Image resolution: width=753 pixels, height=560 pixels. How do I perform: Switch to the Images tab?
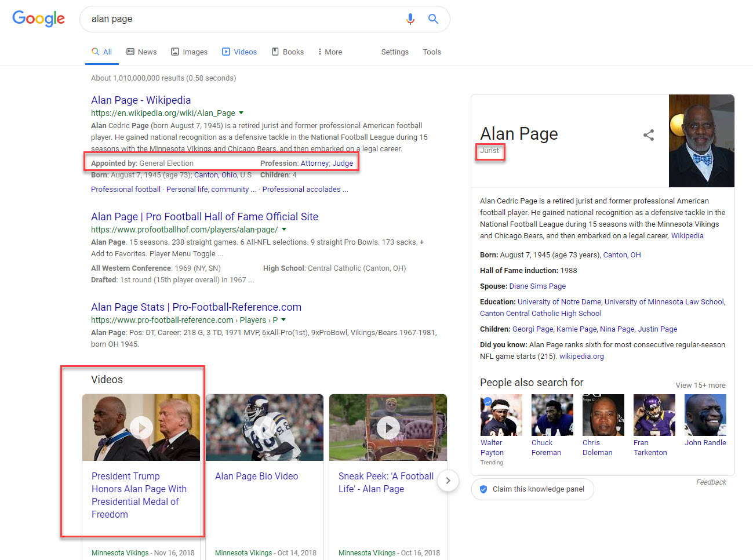point(189,52)
